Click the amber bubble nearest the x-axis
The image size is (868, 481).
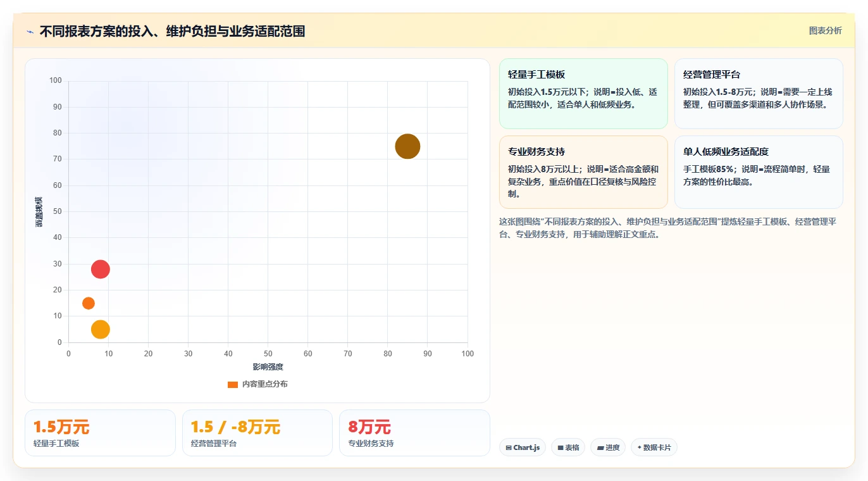coord(101,329)
